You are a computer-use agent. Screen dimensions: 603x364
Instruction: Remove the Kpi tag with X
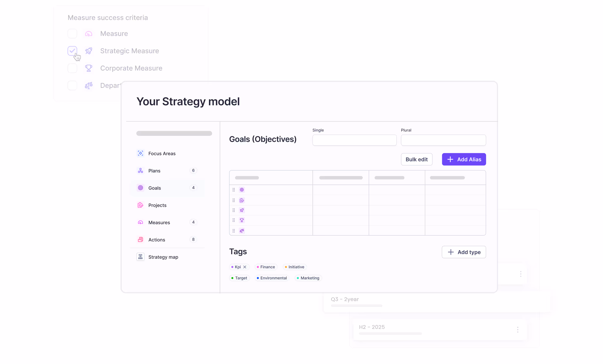click(x=245, y=267)
